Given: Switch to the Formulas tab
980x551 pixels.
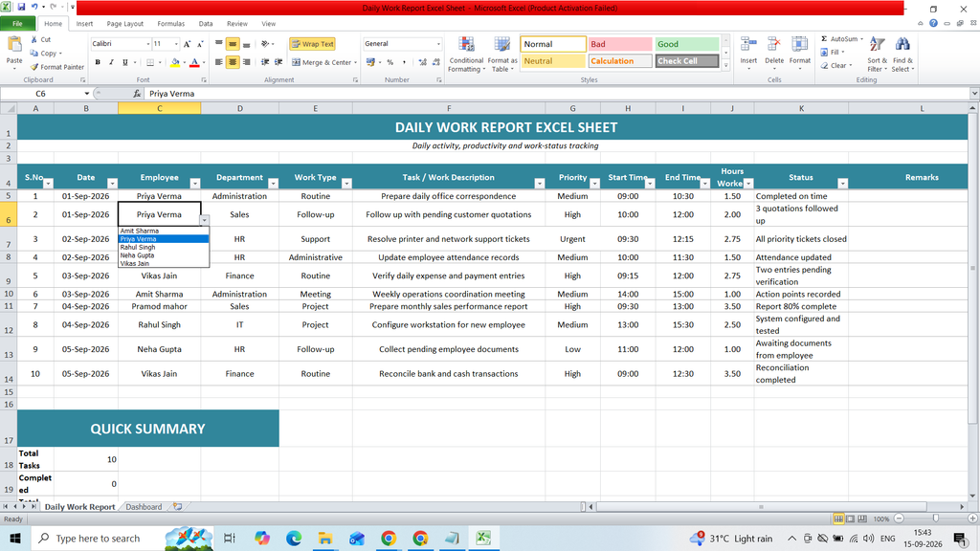Looking at the screenshot, I should pos(170,24).
